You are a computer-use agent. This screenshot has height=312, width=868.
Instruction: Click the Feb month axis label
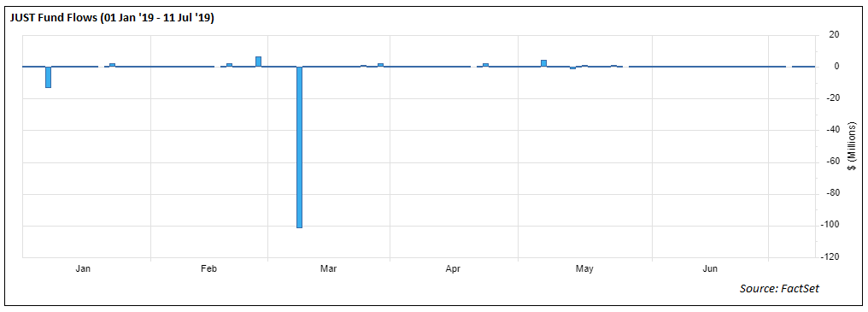pos(208,269)
